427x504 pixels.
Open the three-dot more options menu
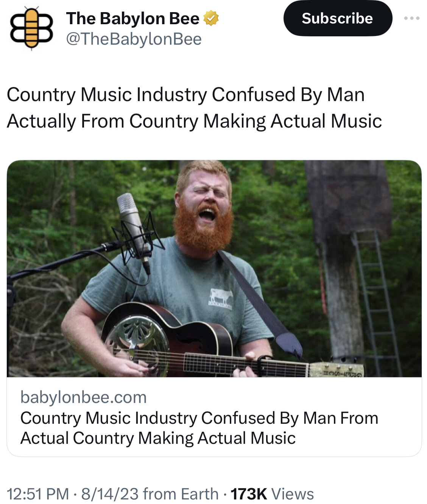411,18
